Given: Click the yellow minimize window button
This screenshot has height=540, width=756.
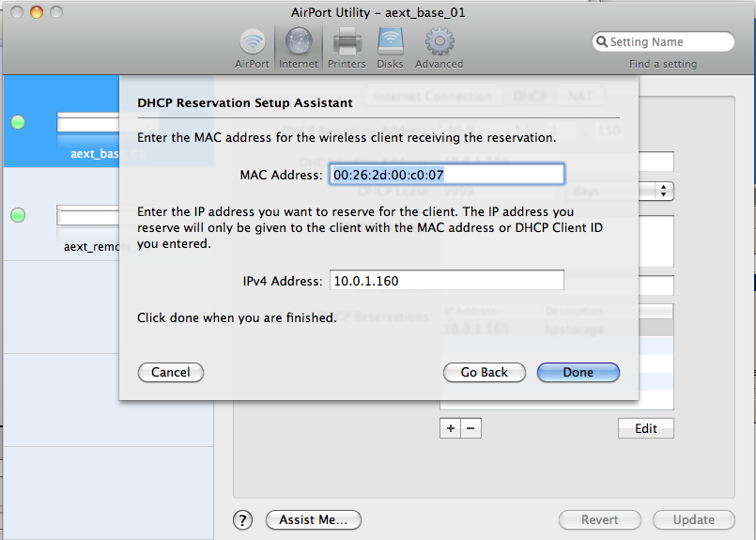Looking at the screenshot, I should [x=37, y=12].
